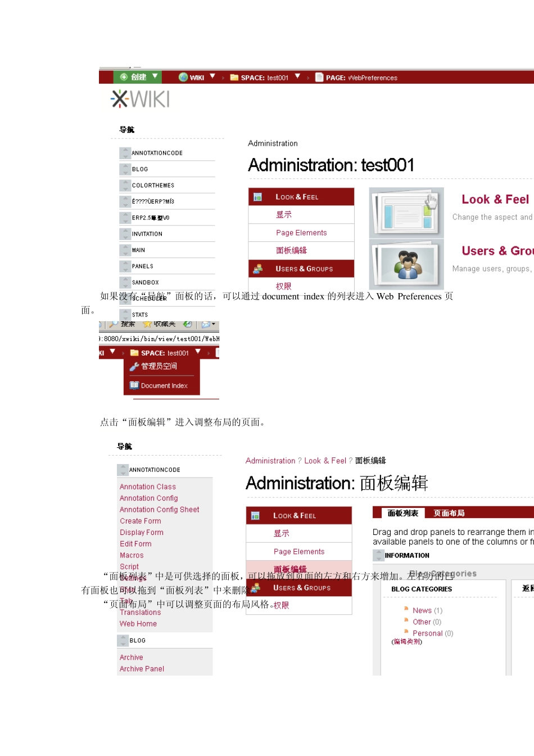Click the green plus icon beside 创建
The height and width of the screenshot is (756, 534).
pyautogui.click(x=124, y=77)
